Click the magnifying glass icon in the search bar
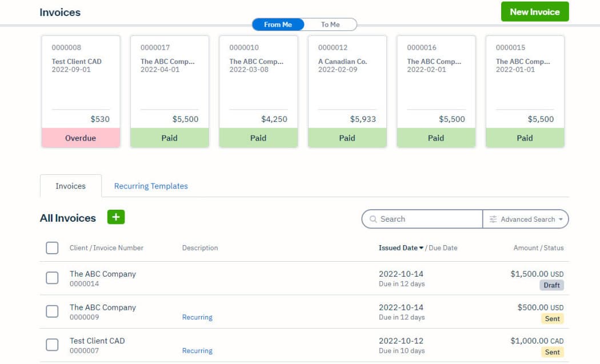The width and height of the screenshot is (600, 364). pyautogui.click(x=373, y=219)
